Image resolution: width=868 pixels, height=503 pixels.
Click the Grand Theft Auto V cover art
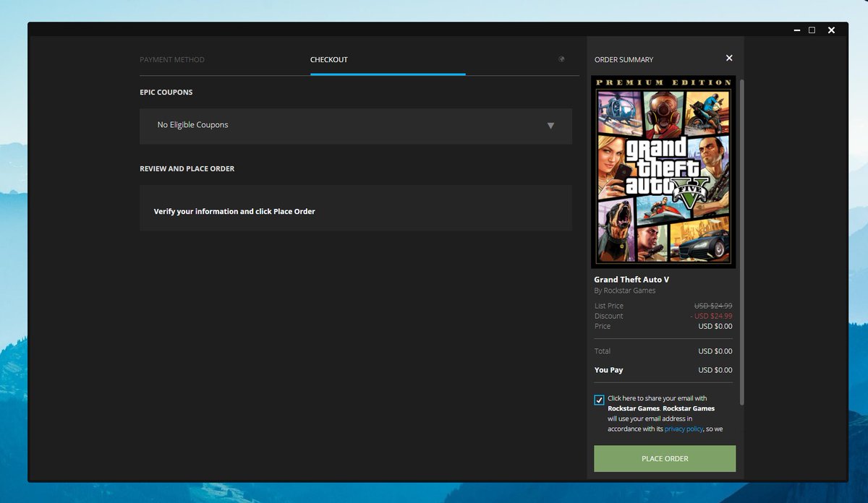point(663,172)
